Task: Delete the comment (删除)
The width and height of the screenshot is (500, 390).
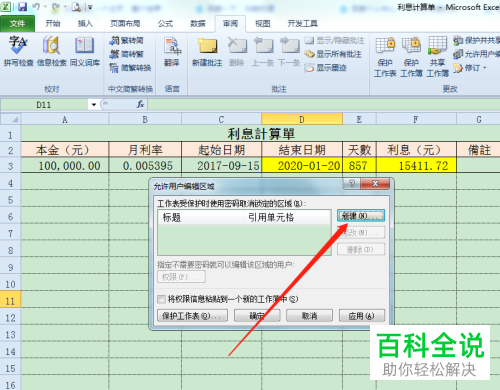Action: pyautogui.click(x=237, y=51)
